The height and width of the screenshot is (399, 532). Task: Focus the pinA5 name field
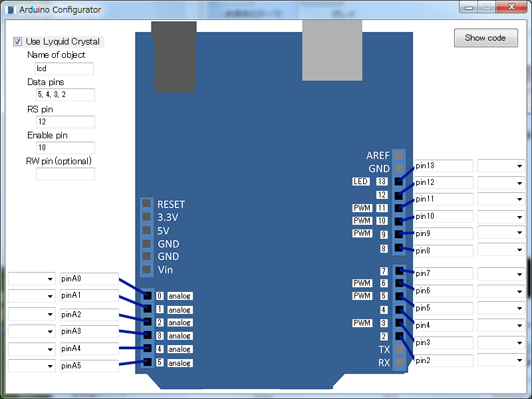click(89, 366)
